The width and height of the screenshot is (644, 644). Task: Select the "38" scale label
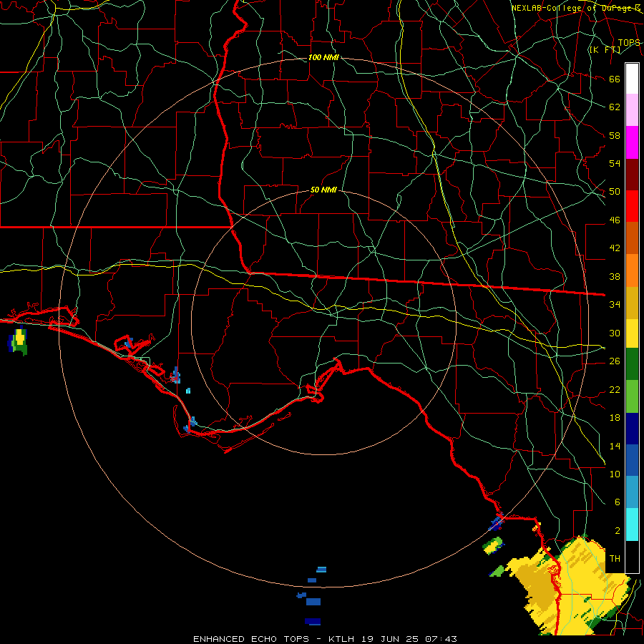pyautogui.click(x=615, y=276)
